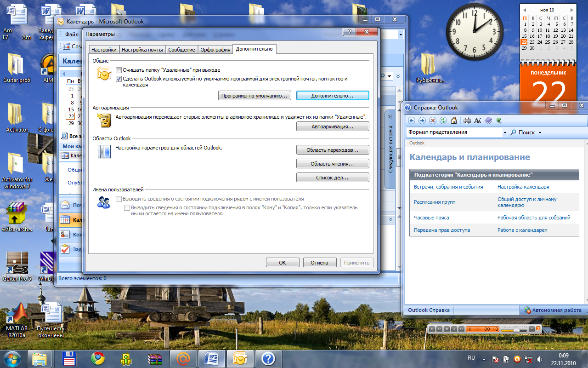Confirm Параметры dialog with OK
This screenshot has height=368, width=588.
pos(283,263)
